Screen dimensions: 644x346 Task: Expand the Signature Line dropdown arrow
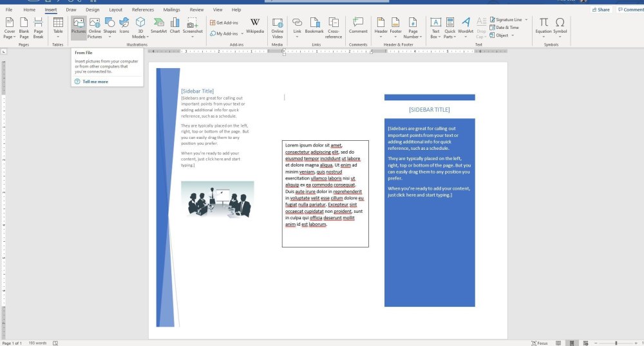click(526, 20)
